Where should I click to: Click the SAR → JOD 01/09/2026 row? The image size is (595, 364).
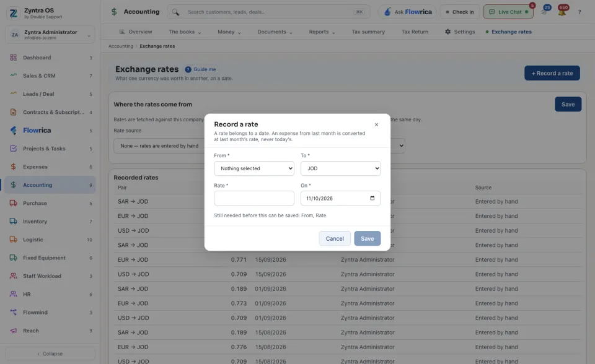(347, 289)
